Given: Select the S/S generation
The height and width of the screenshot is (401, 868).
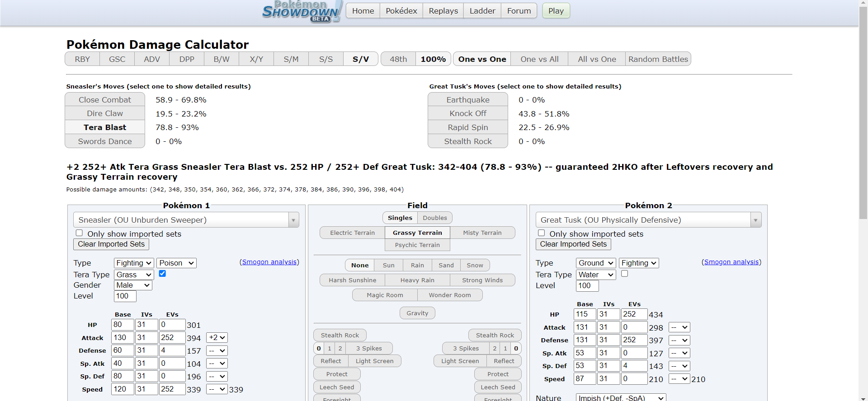Looking at the screenshot, I should (326, 59).
